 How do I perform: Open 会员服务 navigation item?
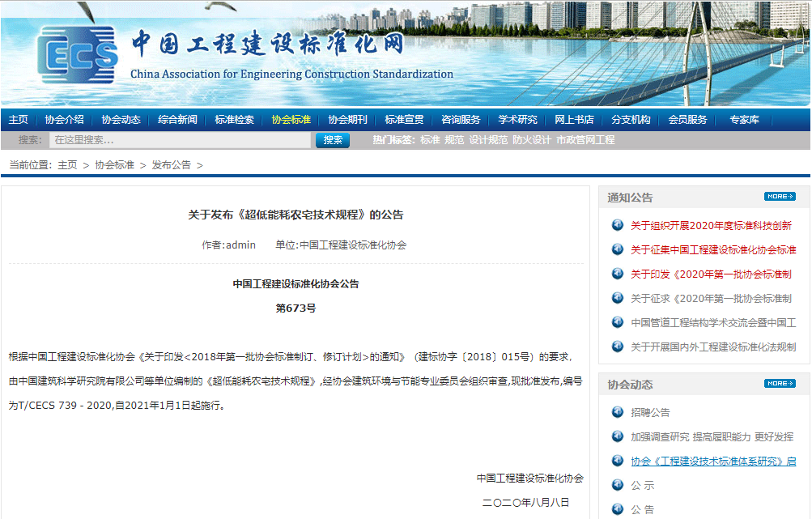[x=687, y=120]
